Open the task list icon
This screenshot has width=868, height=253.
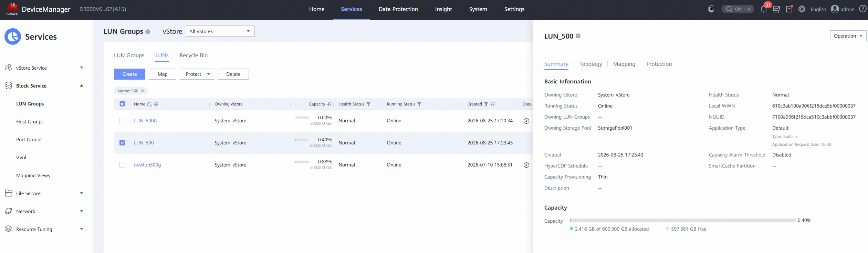tap(789, 9)
